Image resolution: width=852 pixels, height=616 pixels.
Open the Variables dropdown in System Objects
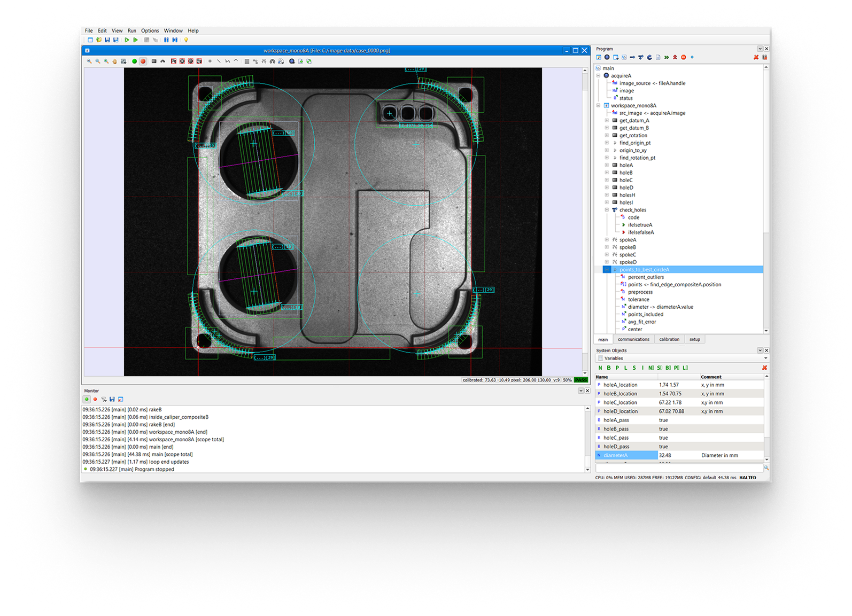point(765,358)
